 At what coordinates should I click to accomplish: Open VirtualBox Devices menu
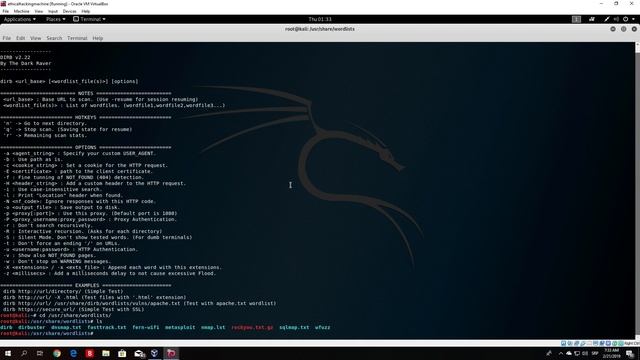pos(69,11)
